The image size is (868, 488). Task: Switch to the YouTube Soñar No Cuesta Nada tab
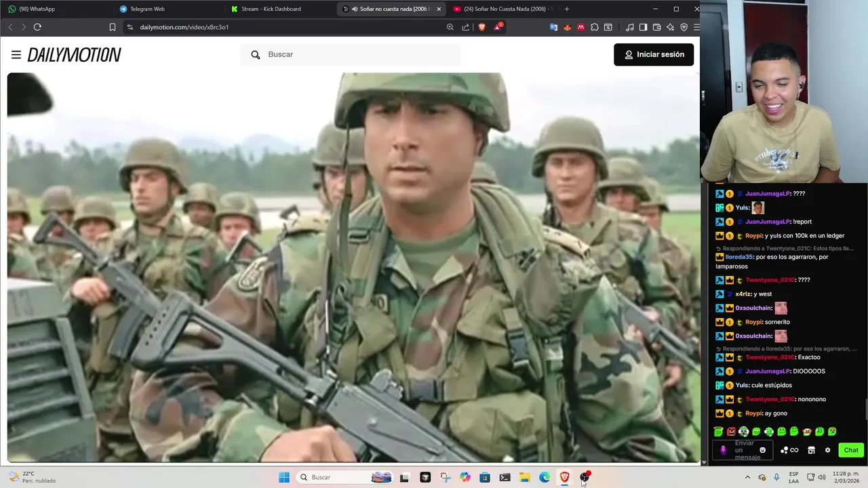click(x=502, y=9)
